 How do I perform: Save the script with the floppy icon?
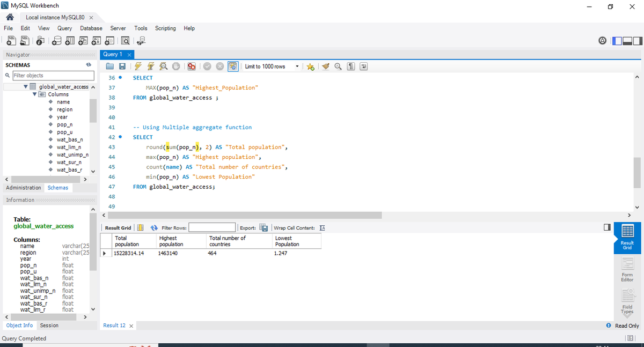point(122,67)
